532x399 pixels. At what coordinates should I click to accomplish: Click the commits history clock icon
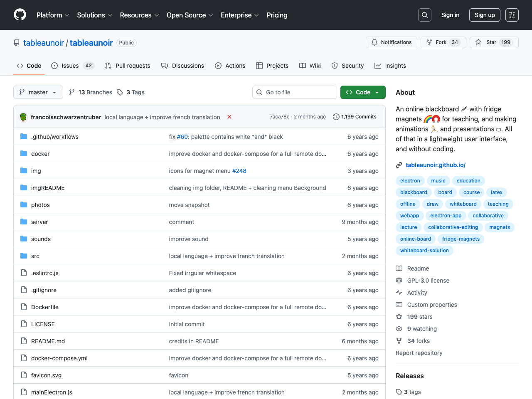[336, 117]
